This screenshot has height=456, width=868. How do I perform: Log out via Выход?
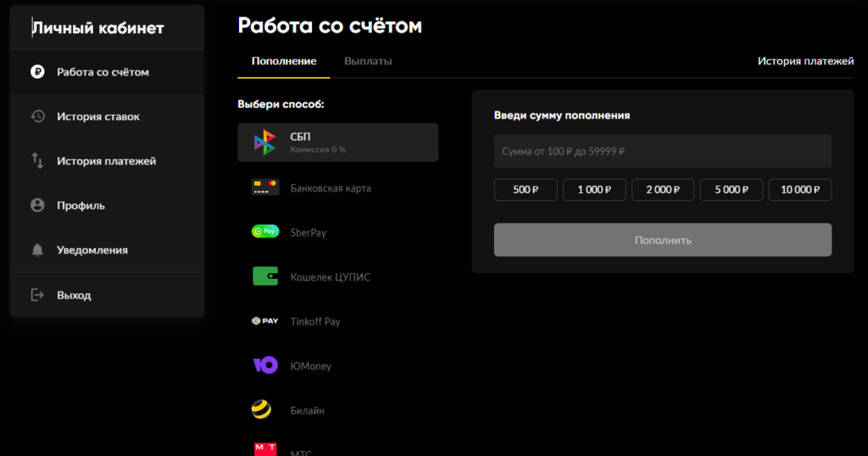[x=107, y=295]
